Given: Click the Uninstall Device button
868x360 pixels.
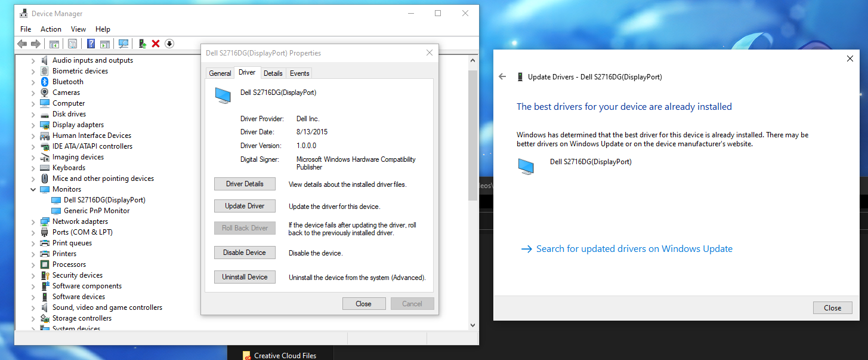Looking at the screenshot, I should pos(245,277).
